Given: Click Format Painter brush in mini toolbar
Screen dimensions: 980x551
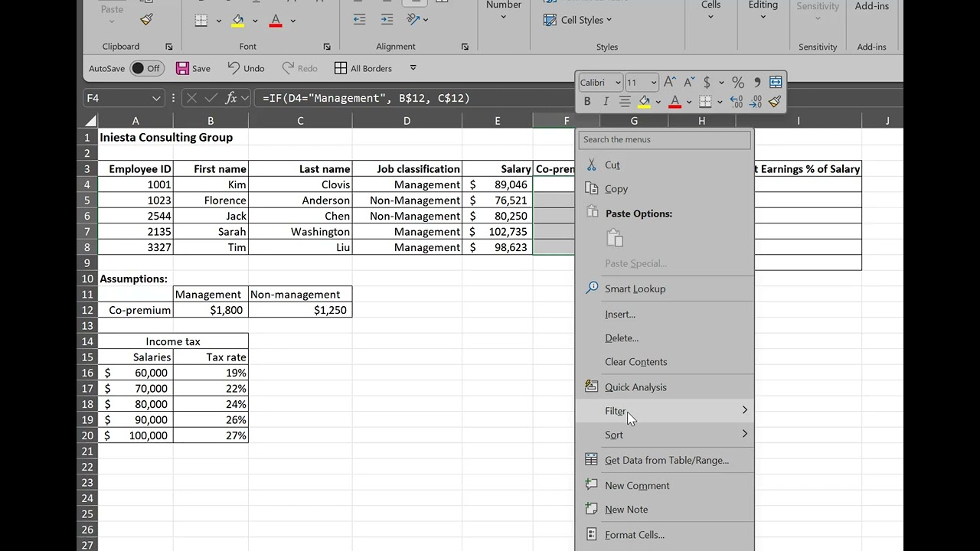Looking at the screenshot, I should click(x=775, y=102).
